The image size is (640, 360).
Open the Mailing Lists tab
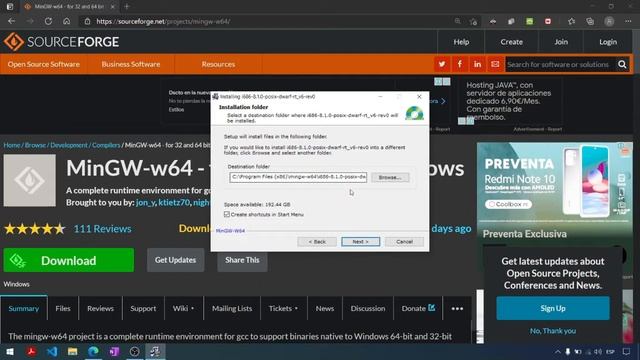[x=232, y=309]
